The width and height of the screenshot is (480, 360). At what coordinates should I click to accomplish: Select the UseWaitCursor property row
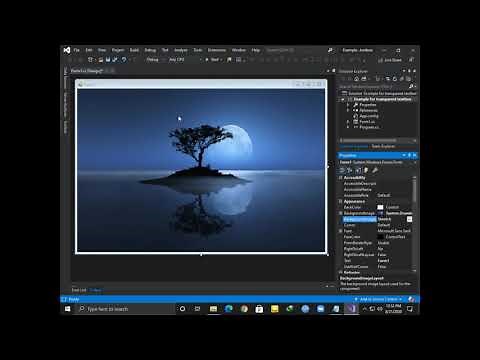(x=378, y=267)
